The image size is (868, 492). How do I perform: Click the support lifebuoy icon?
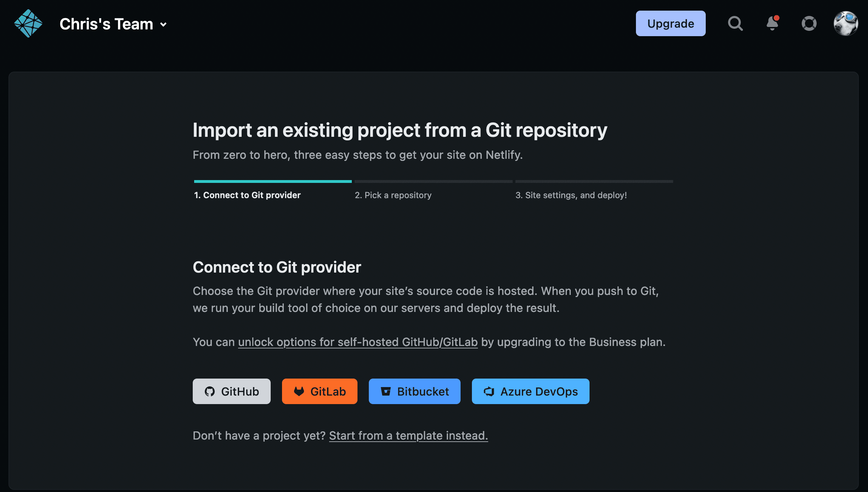pyautogui.click(x=809, y=23)
